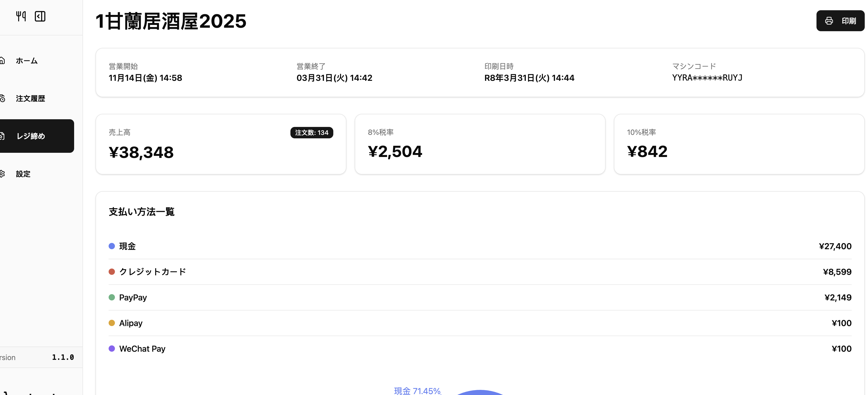
Task: Click the 注文数: 134 badge
Action: tap(311, 133)
